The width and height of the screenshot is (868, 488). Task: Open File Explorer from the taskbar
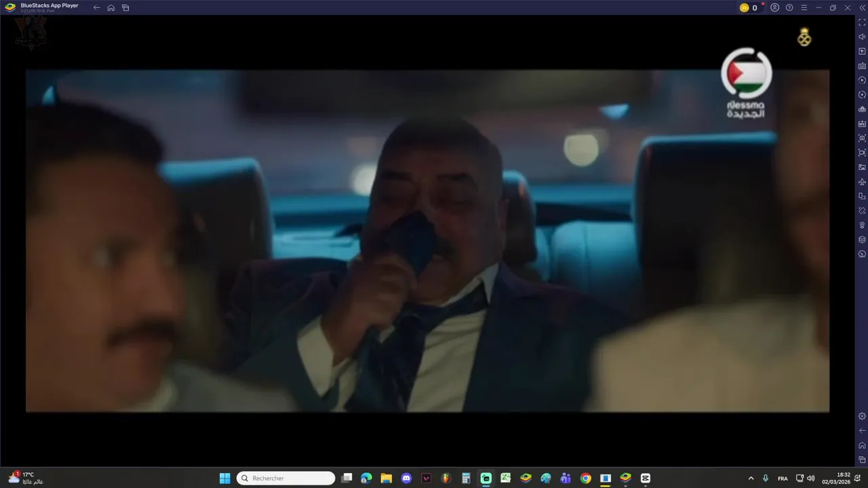[x=386, y=478]
